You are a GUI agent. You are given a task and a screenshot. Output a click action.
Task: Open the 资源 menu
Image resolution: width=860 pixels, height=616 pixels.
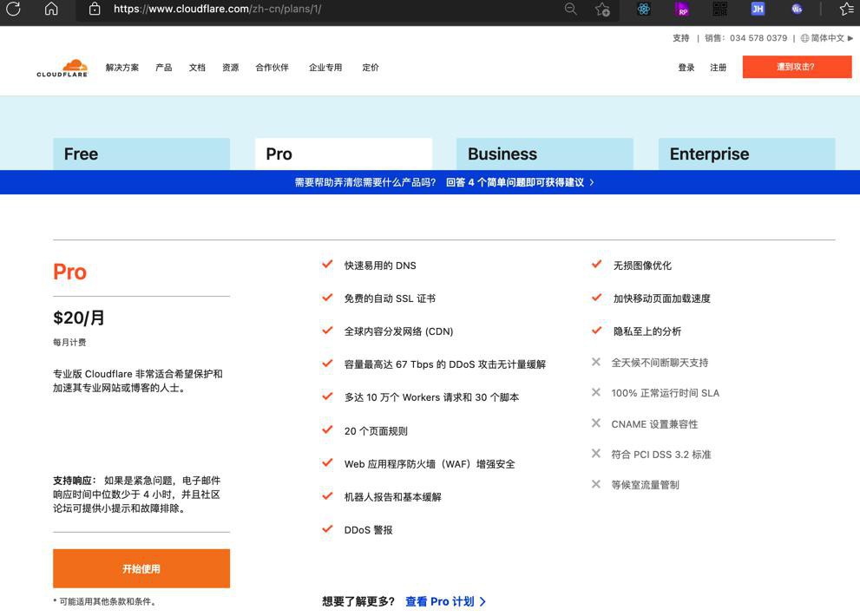click(x=230, y=68)
